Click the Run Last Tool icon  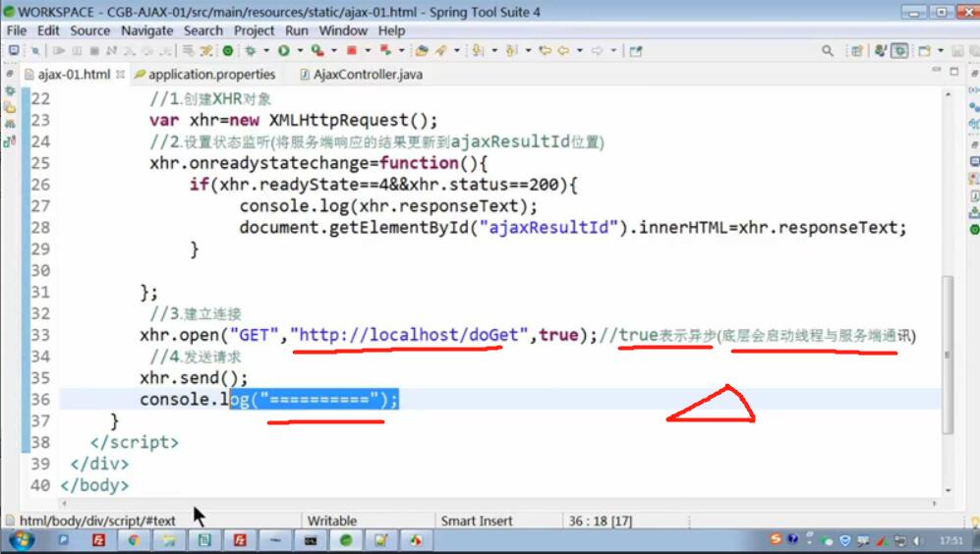[317, 51]
